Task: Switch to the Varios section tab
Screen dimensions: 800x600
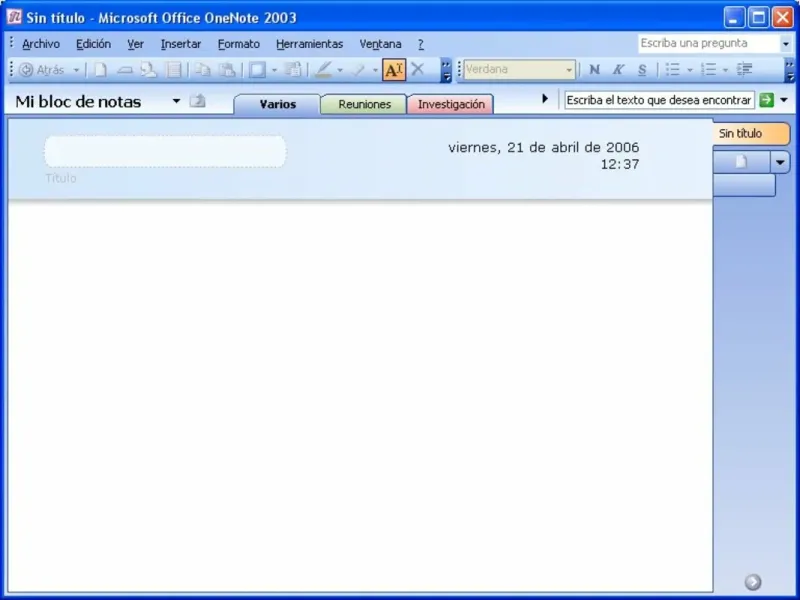Action: pyautogui.click(x=278, y=104)
